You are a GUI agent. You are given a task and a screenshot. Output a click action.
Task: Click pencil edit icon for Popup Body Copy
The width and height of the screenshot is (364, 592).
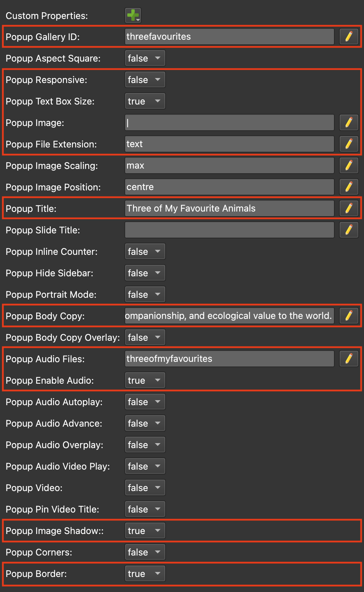[x=349, y=316]
